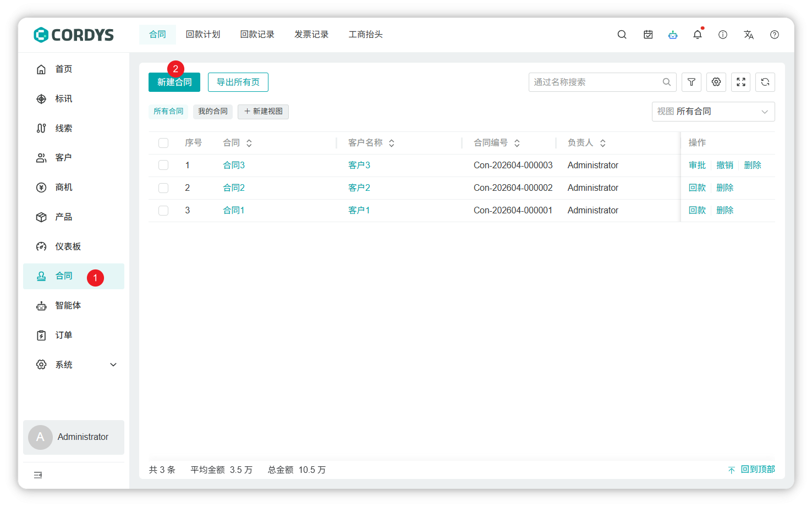Image resolution: width=812 pixels, height=507 pixels.
Task: Click the search icon in name search box
Action: tap(667, 82)
